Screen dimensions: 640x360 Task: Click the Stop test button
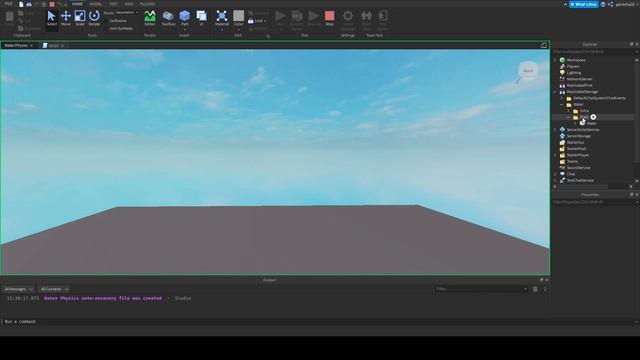330,18
